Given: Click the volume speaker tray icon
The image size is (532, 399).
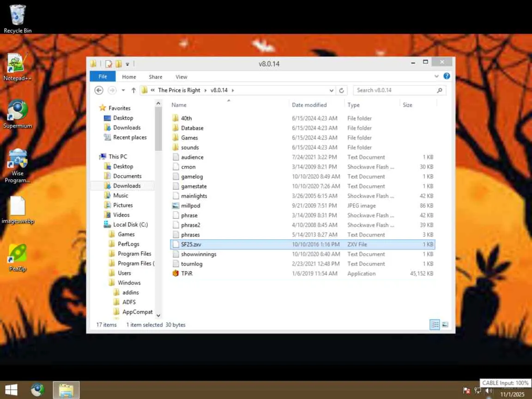Looking at the screenshot, I should coord(489,391).
